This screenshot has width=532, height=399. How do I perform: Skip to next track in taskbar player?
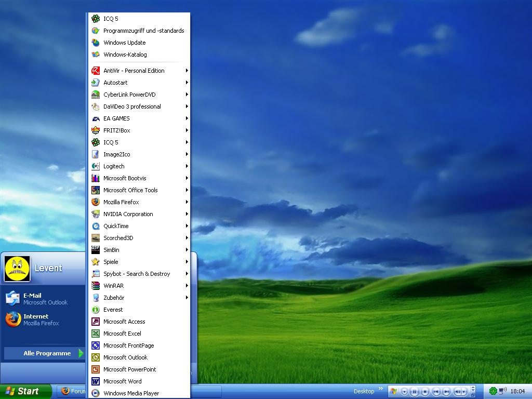[x=446, y=392]
